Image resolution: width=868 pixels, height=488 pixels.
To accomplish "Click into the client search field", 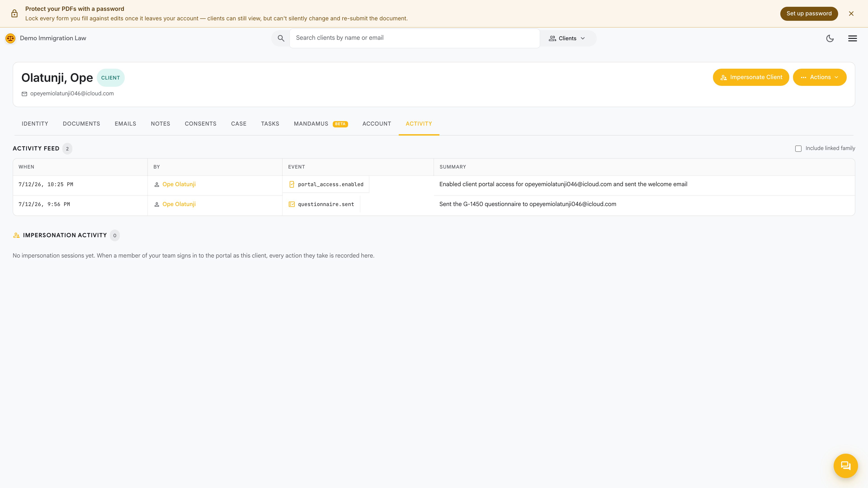I will pyautogui.click(x=415, y=38).
